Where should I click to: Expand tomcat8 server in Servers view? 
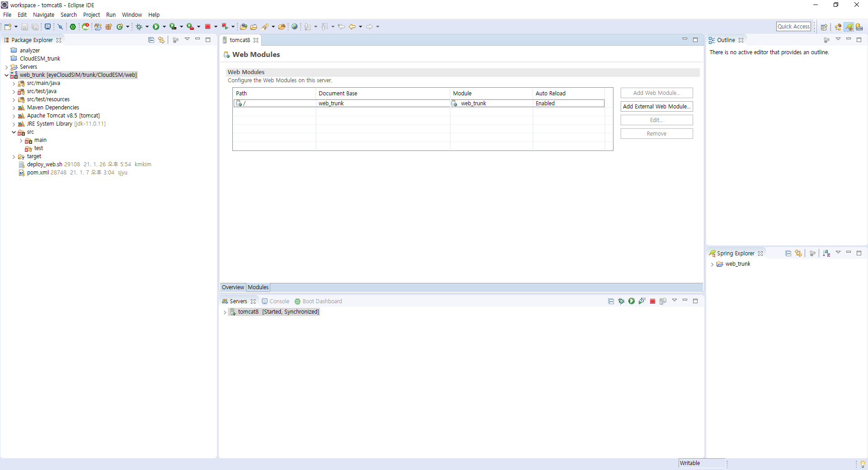pyautogui.click(x=225, y=312)
